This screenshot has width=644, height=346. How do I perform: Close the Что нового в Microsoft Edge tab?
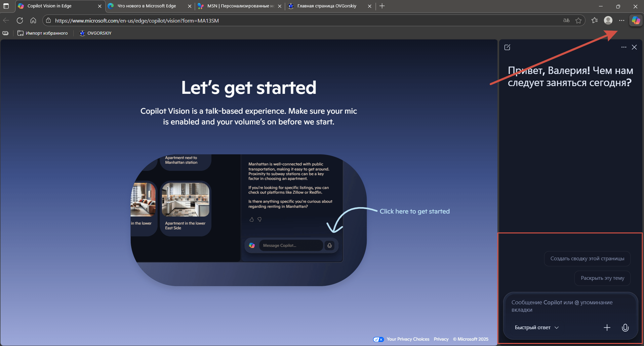click(x=190, y=6)
